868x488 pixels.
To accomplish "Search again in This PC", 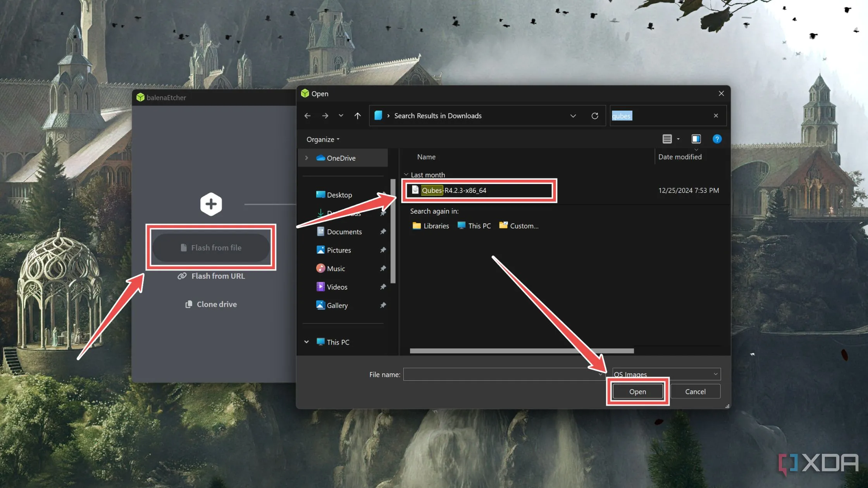I will (474, 226).
